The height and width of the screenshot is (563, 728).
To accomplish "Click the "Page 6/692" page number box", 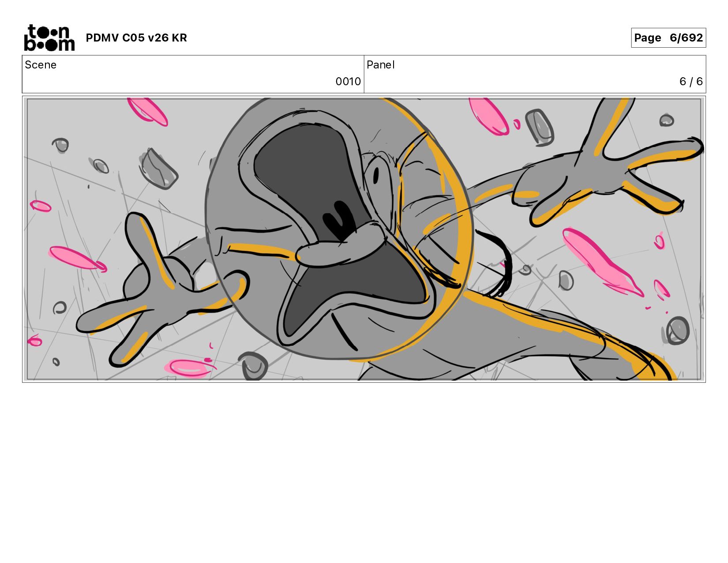I will click(x=668, y=38).
